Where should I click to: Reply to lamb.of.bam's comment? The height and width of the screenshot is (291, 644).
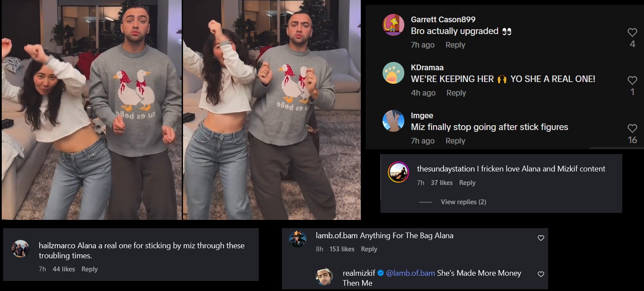pos(369,249)
